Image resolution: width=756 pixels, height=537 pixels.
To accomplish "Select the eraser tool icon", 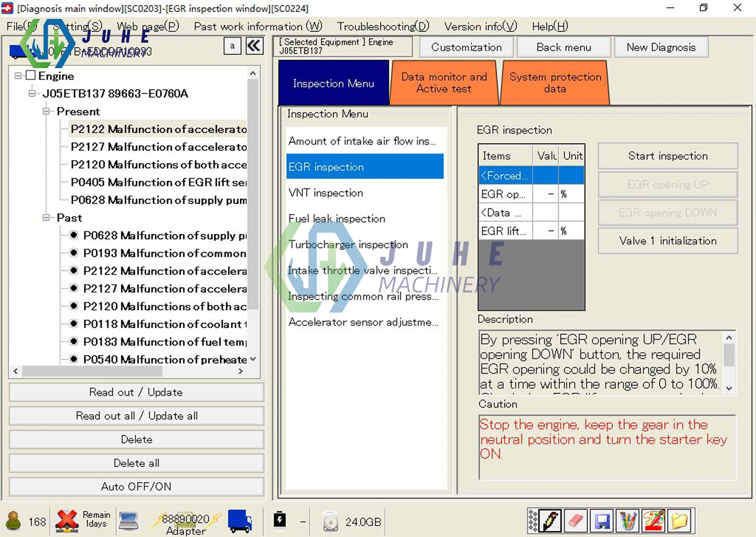I will coord(576,521).
